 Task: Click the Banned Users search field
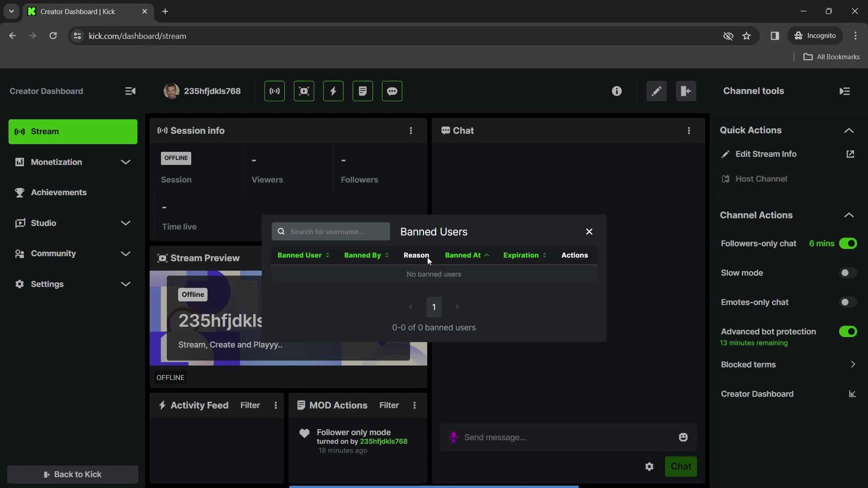pos(331,231)
